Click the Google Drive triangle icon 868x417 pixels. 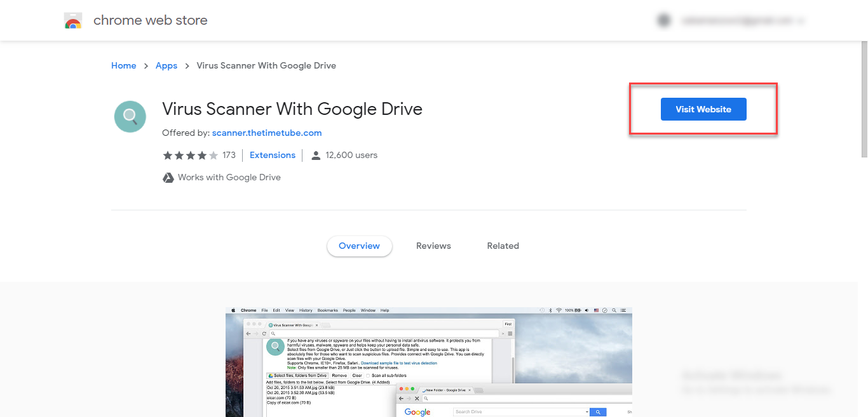tap(168, 177)
